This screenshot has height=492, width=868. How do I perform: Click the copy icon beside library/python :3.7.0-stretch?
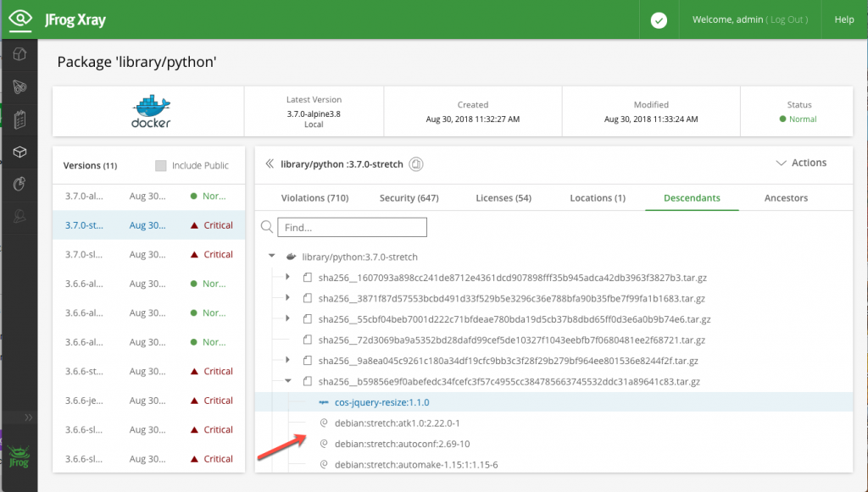[x=416, y=163]
